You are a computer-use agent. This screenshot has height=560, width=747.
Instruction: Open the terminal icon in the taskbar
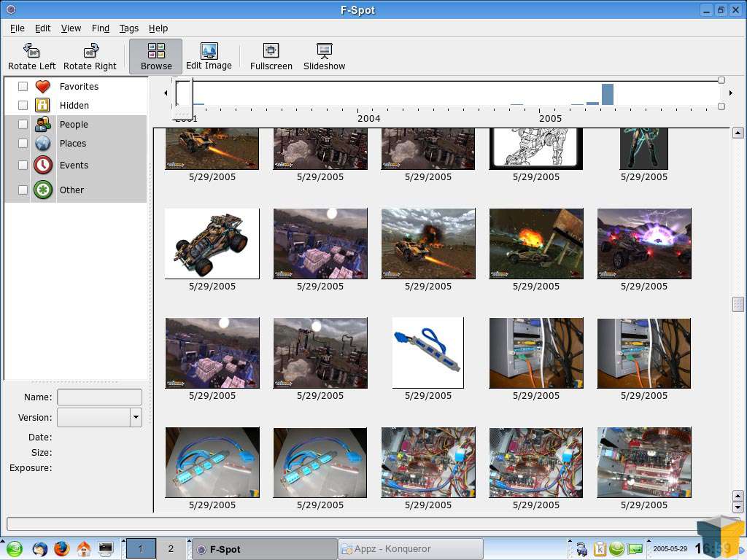[105, 548]
